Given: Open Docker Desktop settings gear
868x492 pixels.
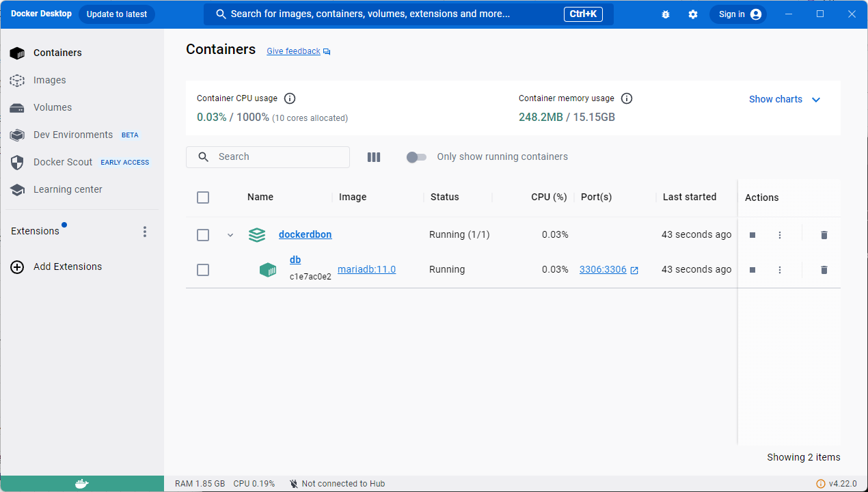Looking at the screenshot, I should [x=693, y=14].
